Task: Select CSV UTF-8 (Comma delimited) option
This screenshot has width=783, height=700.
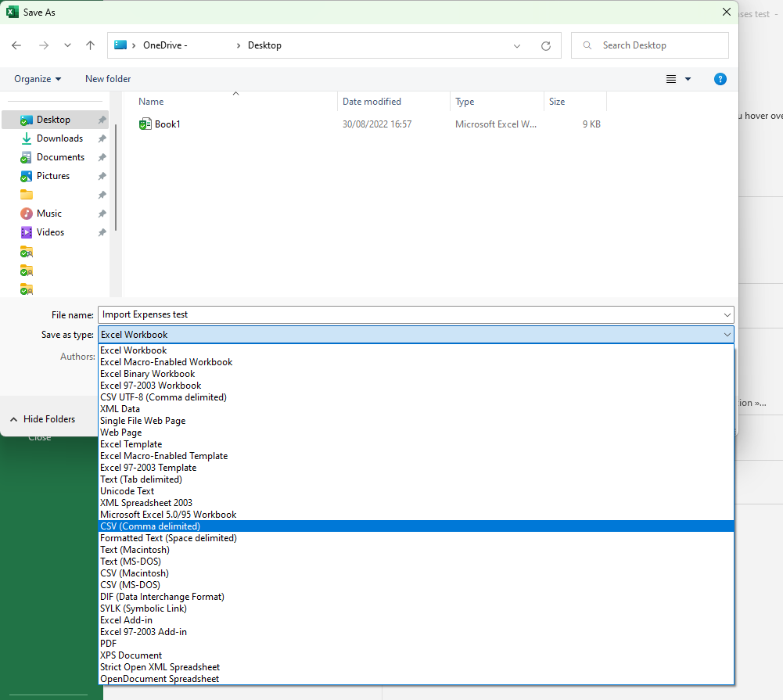Action: (x=163, y=397)
